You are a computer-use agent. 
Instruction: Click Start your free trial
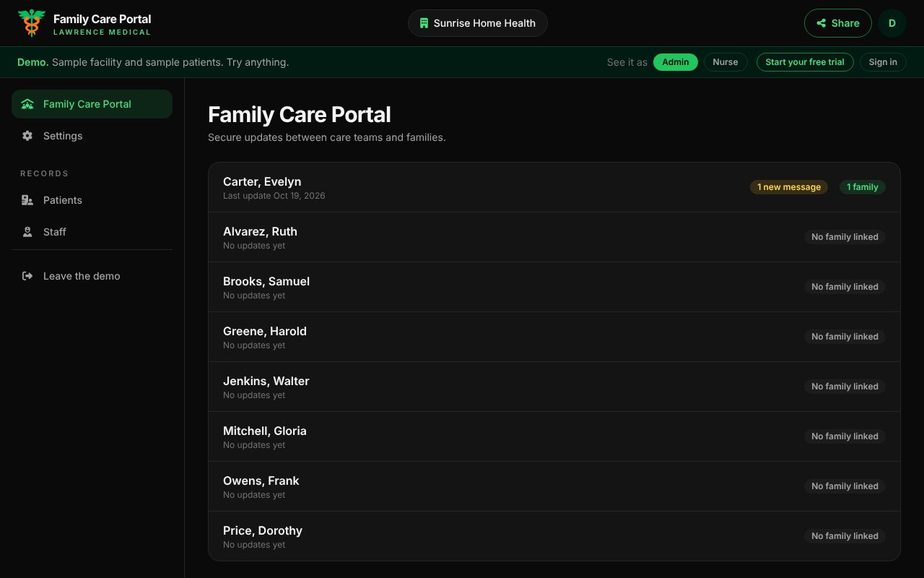click(805, 62)
